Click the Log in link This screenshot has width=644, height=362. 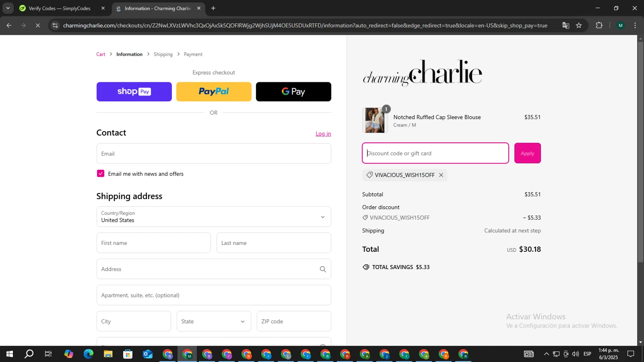click(323, 134)
